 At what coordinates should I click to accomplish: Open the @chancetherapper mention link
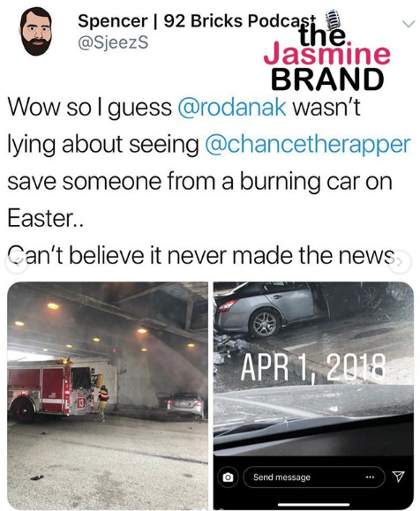307,144
